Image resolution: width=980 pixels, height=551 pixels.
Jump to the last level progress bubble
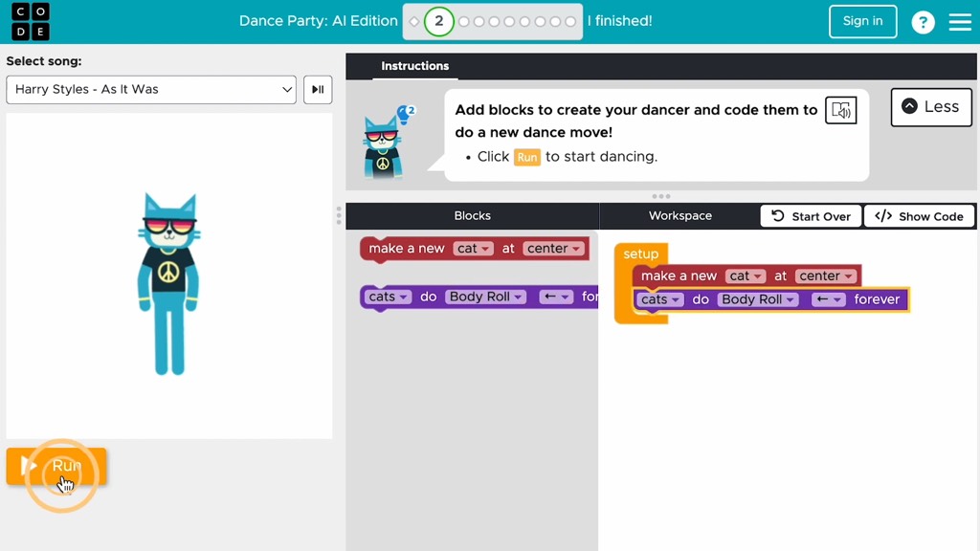[571, 21]
